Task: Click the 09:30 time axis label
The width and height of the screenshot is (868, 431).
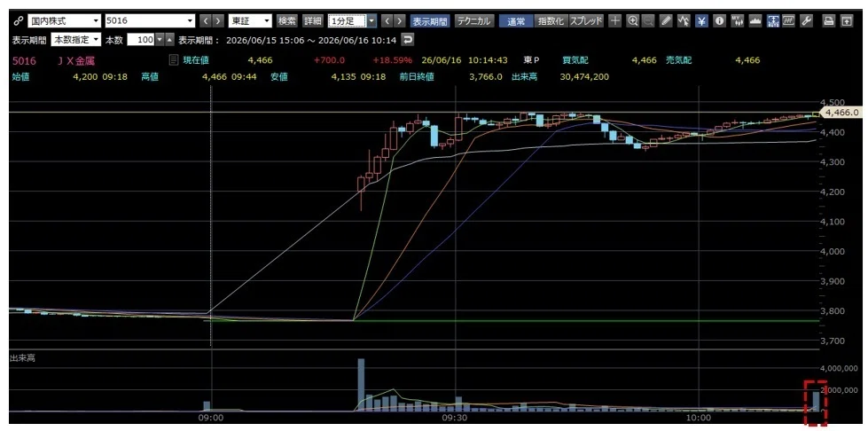Action: (455, 419)
